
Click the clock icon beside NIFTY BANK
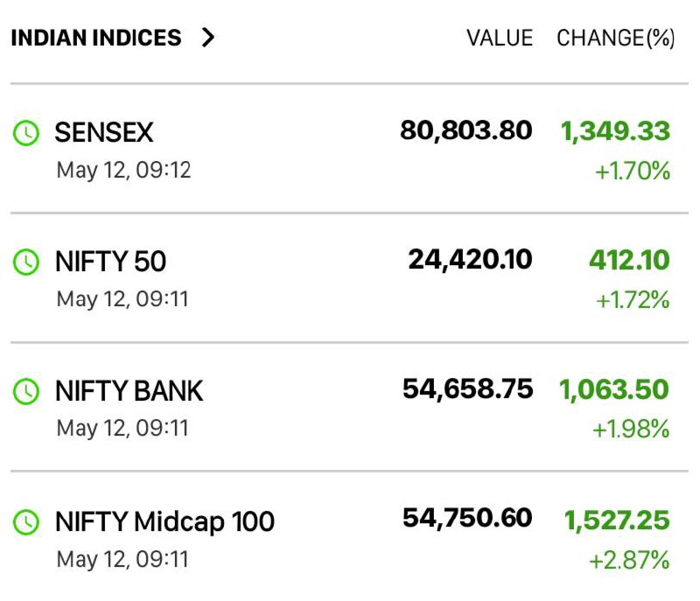coord(26,391)
